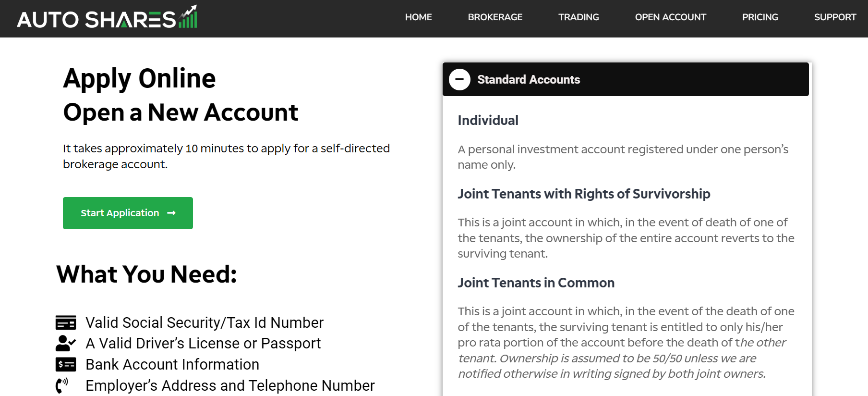Click the arrow on Start Application

pyautogui.click(x=171, y=213)
